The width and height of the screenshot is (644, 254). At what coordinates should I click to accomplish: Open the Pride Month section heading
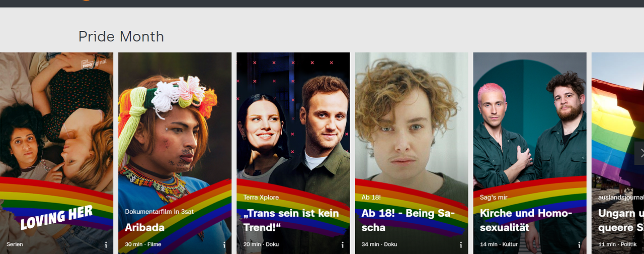click(121, 36)
